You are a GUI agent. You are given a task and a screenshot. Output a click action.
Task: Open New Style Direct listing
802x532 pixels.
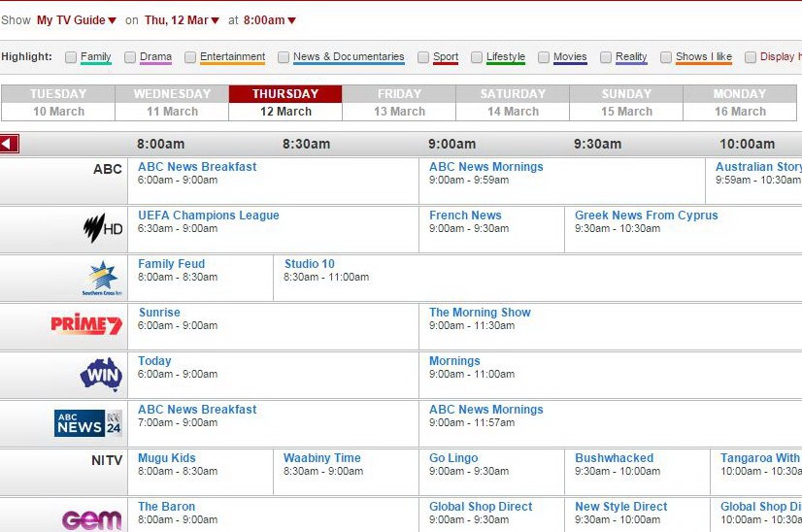tap(621, 507)
